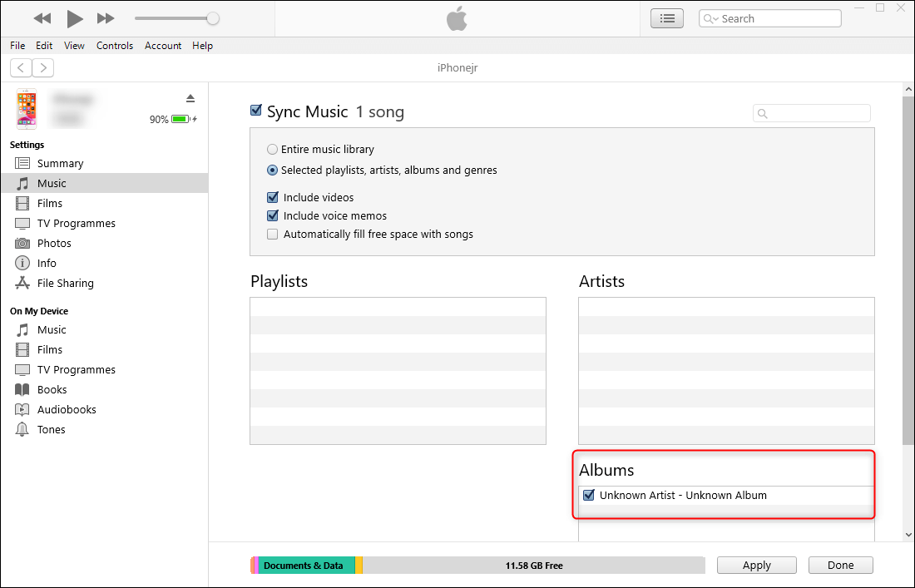This screenshot has width=915, height=588.
Task: Click the On My Device section header
Action: click(x=39, y=311)
